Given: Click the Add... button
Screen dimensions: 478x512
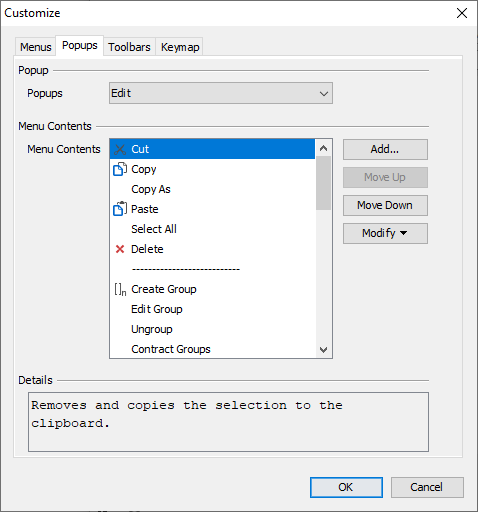Looking at the screenshot, I should [x=385, y=149].
